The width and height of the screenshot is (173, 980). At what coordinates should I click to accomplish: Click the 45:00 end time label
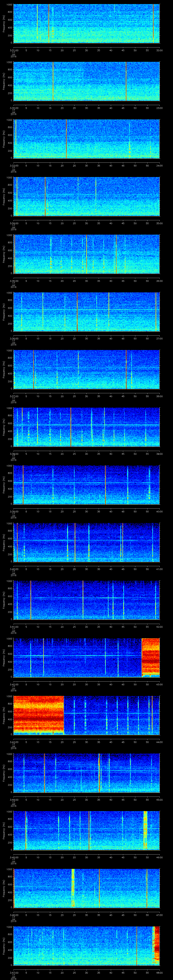click(159, 799)
